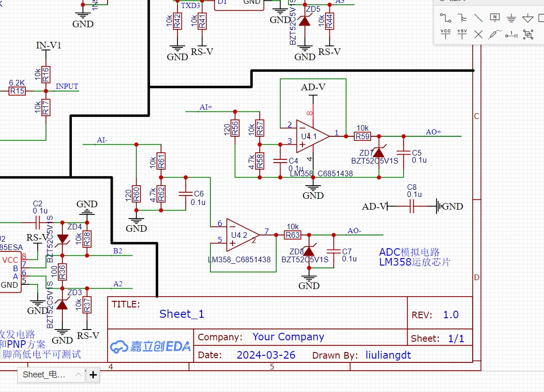Select the Pin placement tool
Viewport: 544px width, 392px height.
[512, 34]
